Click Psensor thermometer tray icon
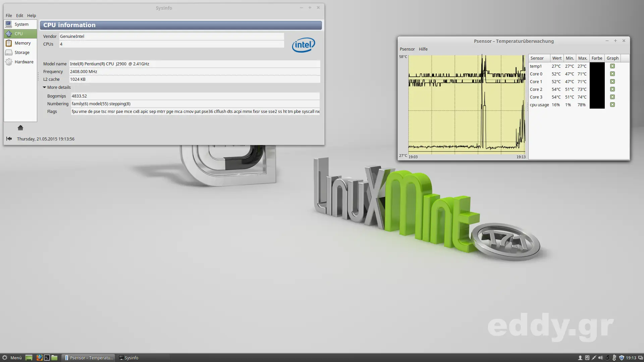Viewport: 644px width, 362px height. click(614, 358)
